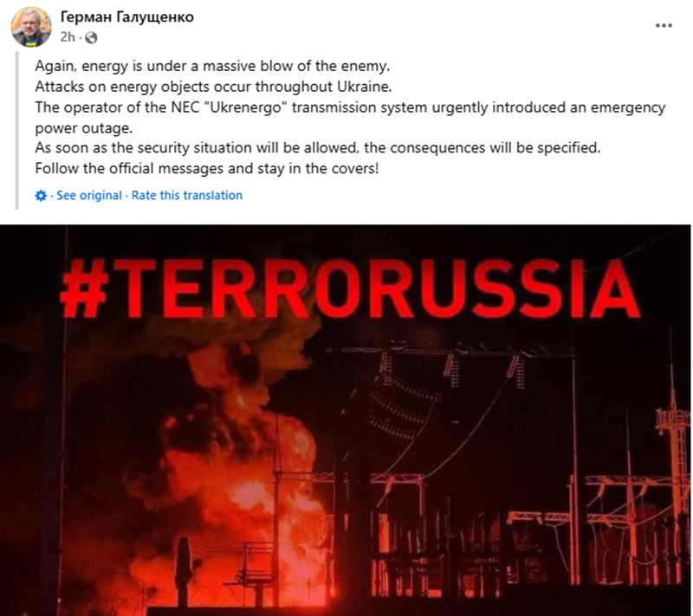The width and height of the screenshot is (693, 616).
Task: Select line 'Again, energy is under a massive blow'
Action: point(212,67)
